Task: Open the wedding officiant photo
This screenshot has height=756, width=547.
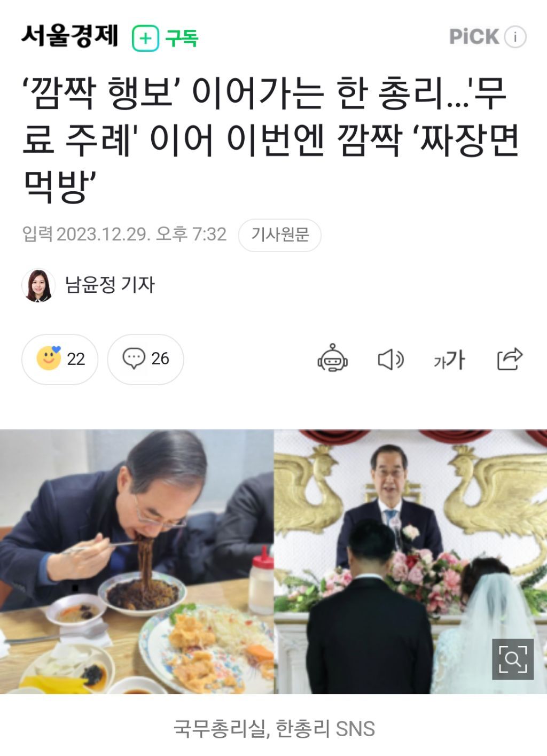Action: 411,562
